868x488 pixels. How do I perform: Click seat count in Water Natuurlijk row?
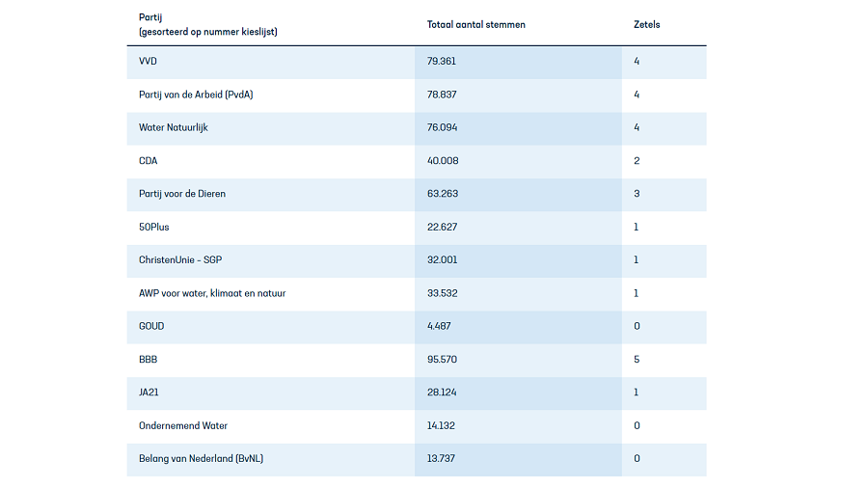637,128
